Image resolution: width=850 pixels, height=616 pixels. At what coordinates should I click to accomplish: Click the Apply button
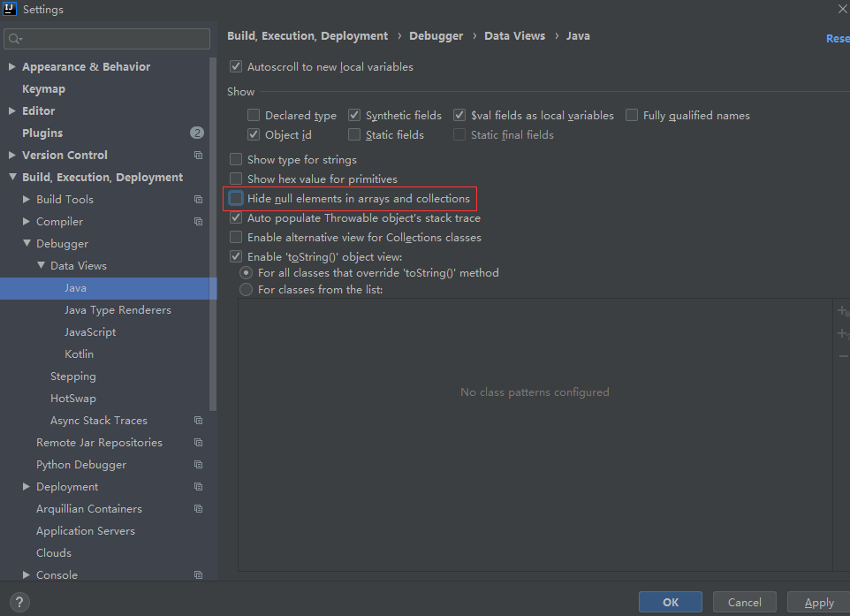tap(818, 602)
